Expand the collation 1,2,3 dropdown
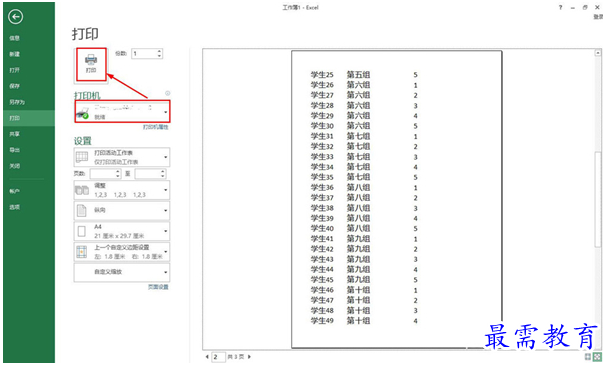Viewport: 606px width, 368px height. click(x=122, y=190)
